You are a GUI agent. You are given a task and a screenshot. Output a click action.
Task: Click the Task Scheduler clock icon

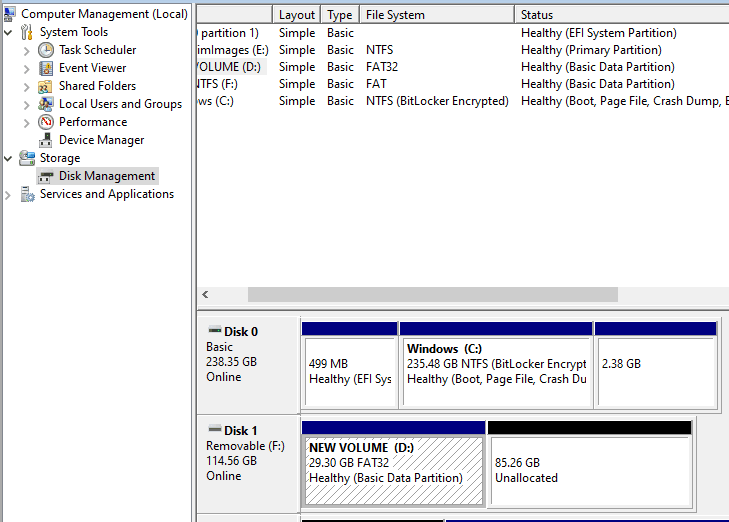coord(46,50)
